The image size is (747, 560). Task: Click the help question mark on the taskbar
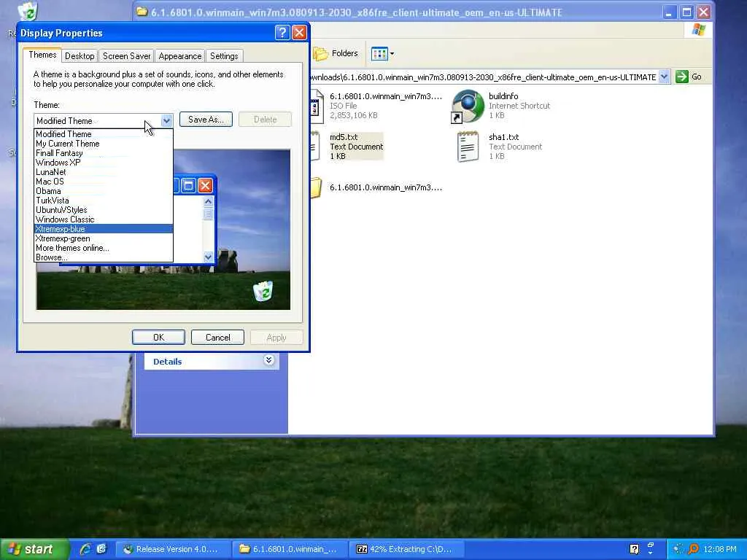[x=634, y=549]
